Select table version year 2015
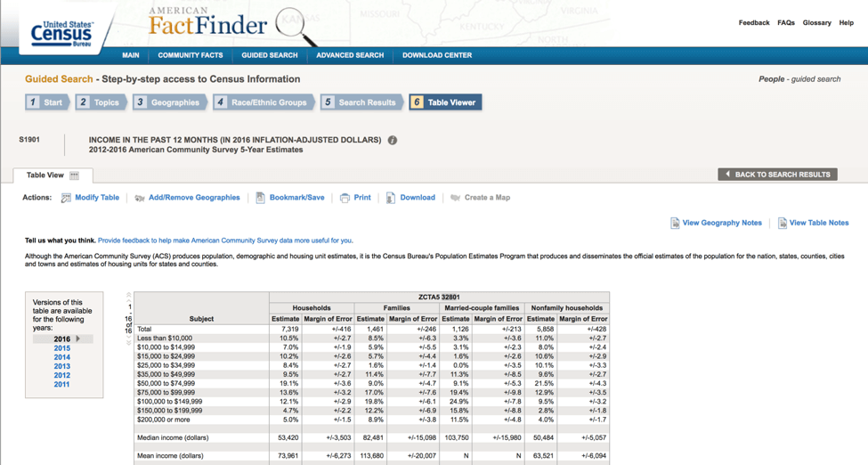868x465 pixels. 62,348
